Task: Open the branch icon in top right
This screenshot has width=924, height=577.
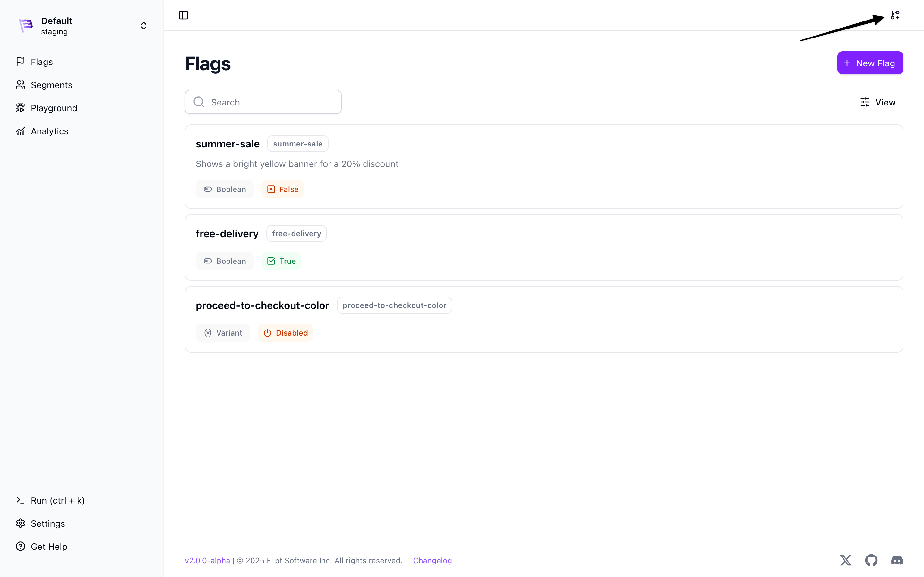Action: point(895,15)
